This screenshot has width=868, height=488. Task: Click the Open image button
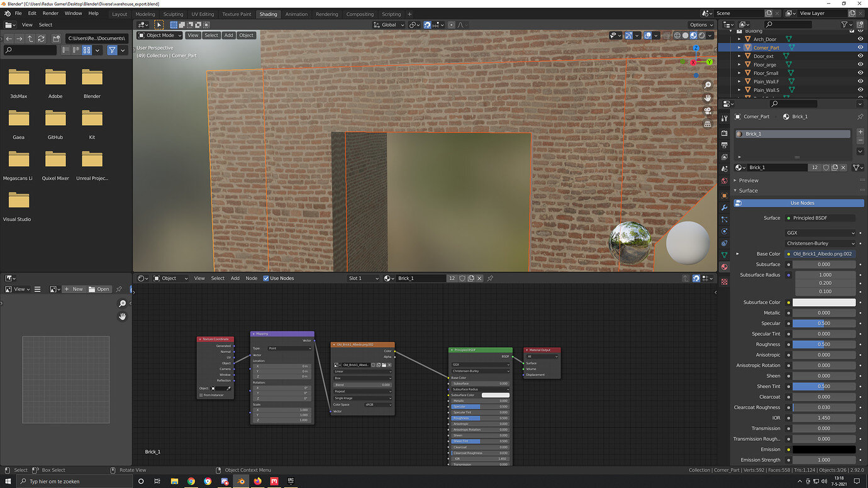point(99,289)
